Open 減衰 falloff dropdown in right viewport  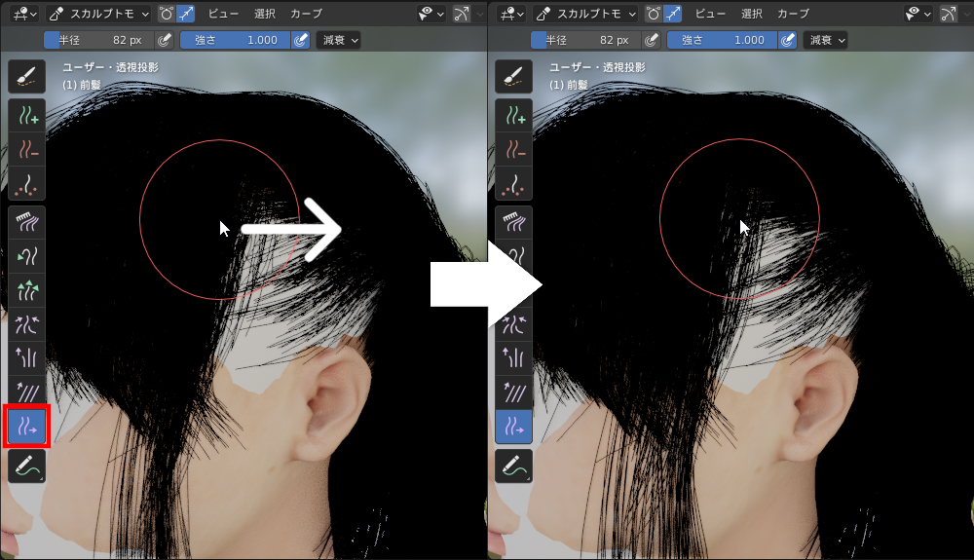tap(826, 40)
